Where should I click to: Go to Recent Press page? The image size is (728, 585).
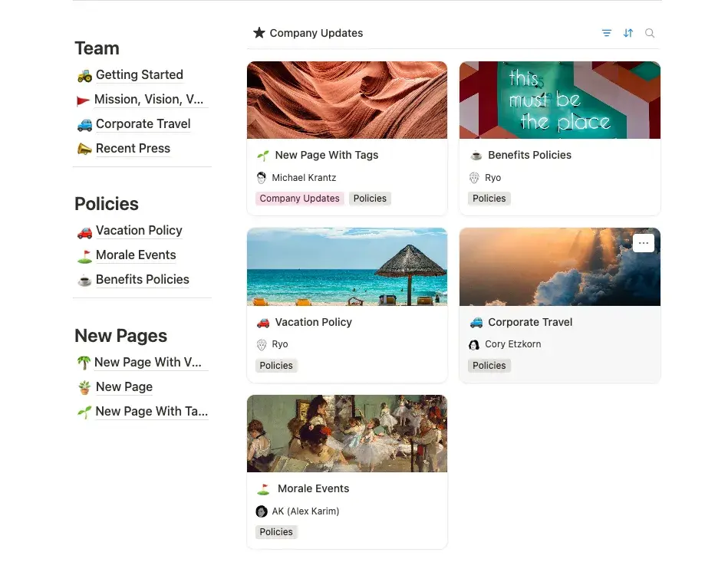pyautogui.click(x=133, y=149)
